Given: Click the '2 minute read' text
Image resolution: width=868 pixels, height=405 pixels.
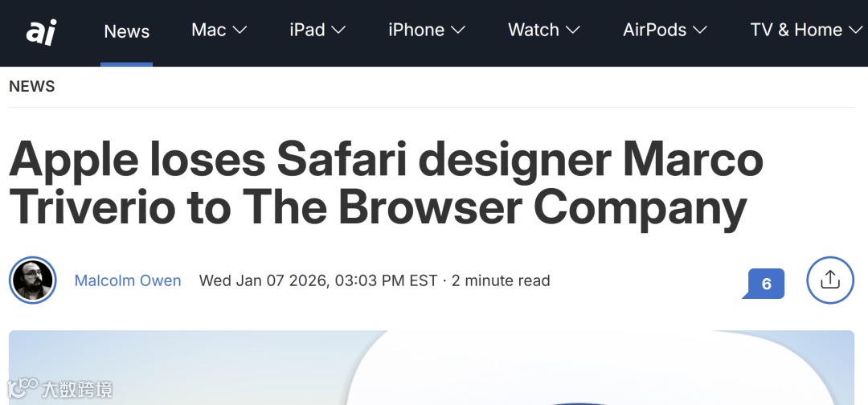Looking at the screenshot, I should pos(501,280).
